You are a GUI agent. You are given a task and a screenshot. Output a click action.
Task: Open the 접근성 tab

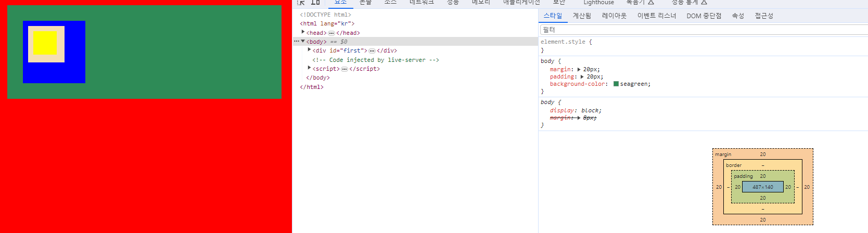(764, 16)
